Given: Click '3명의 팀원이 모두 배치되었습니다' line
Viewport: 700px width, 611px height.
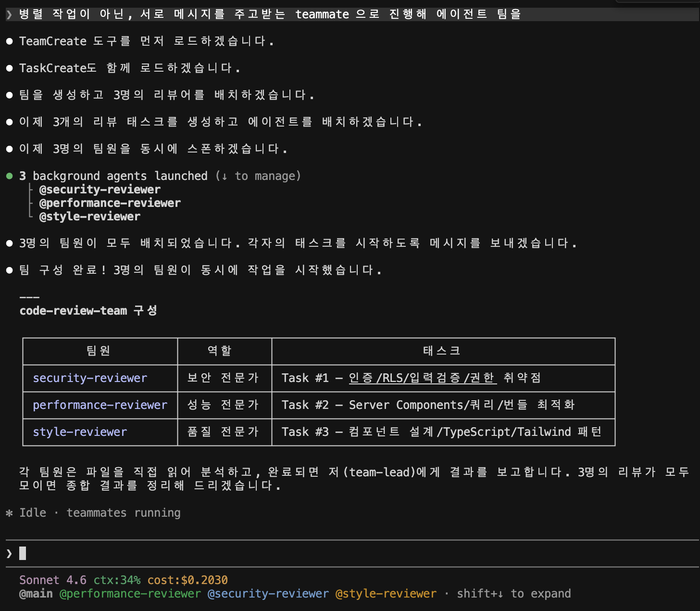Looking at the screenshot, I should (298, 243).
